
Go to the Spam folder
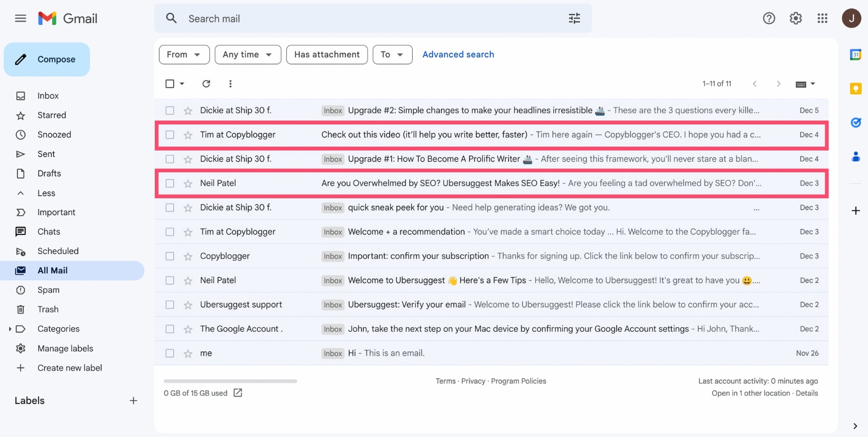48,290
